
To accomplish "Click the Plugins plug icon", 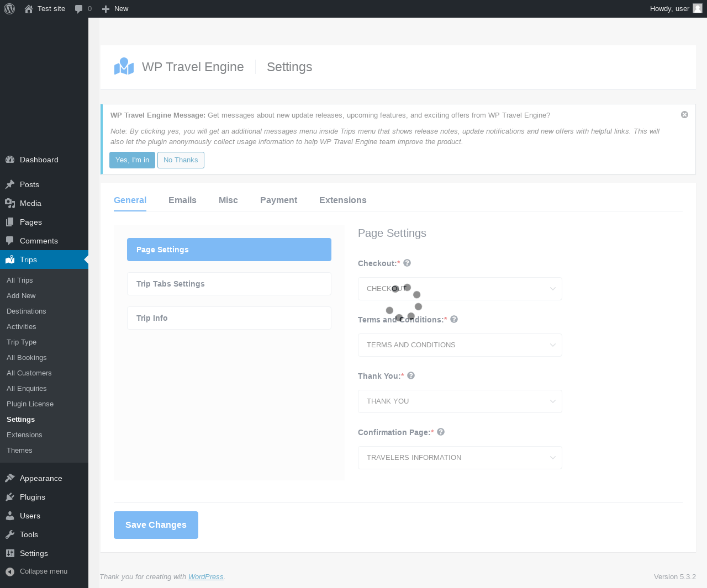I will [x=10, y=497].
